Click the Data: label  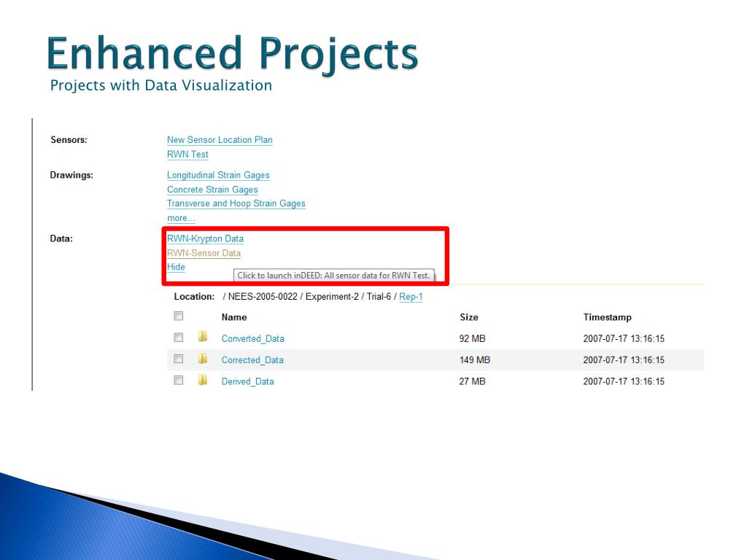pyautogui.click(x=61, y=238)
